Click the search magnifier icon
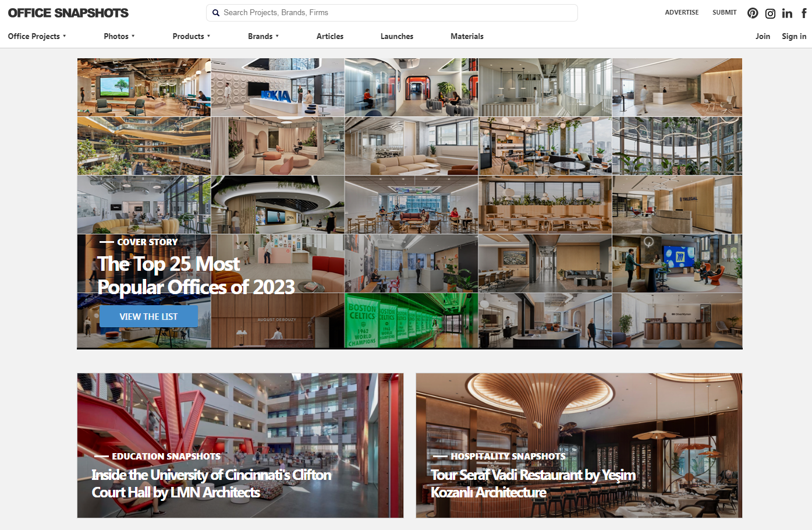This screenshot has height=530, width=812. 216,13
